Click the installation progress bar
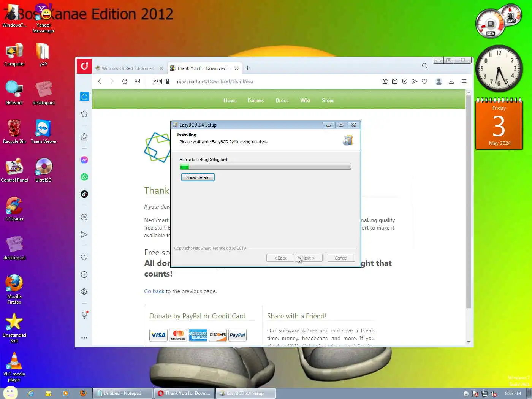Screen dimensions: 532x399 pos(265,167)
